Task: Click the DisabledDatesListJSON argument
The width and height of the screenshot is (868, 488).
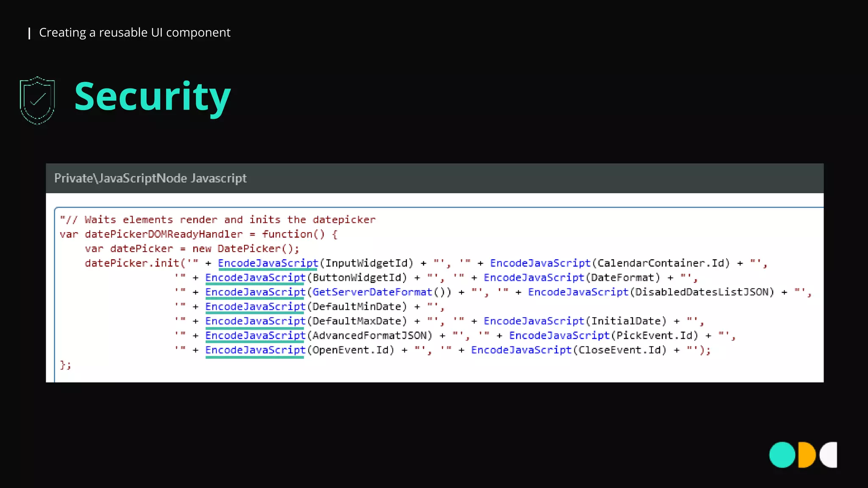Action: (x=702, y=292)
